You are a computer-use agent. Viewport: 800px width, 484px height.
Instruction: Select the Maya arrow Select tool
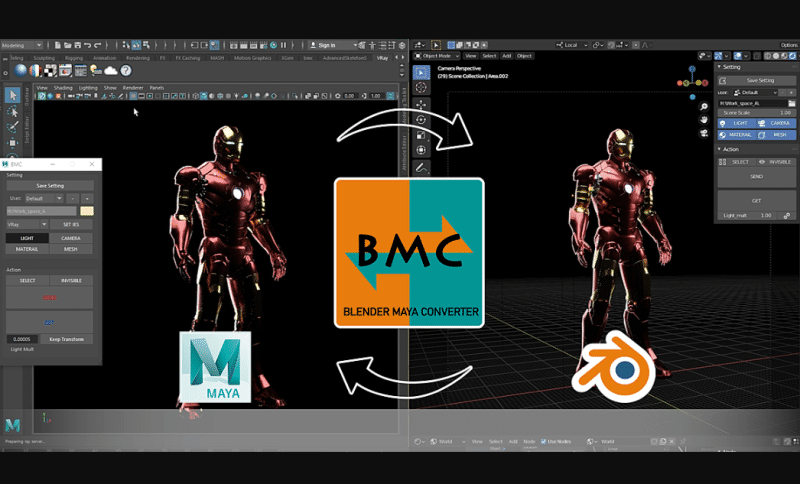click(x=13, y=95)
